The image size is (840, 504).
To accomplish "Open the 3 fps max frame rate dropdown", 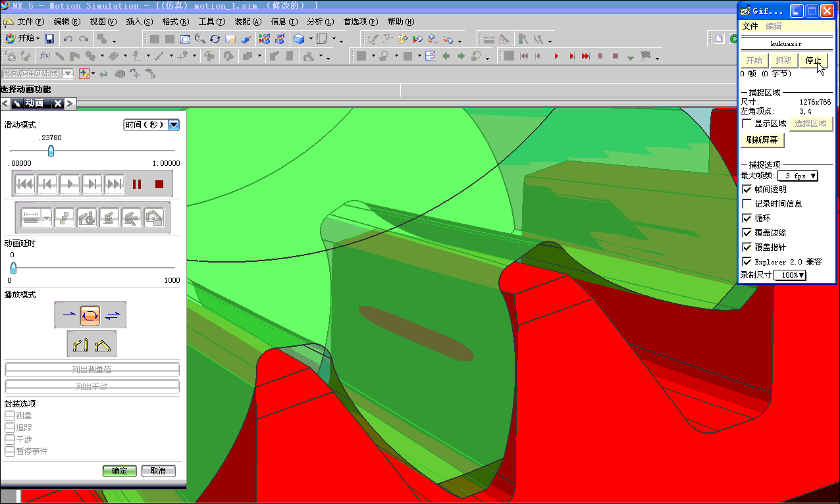I will [798, 176].
